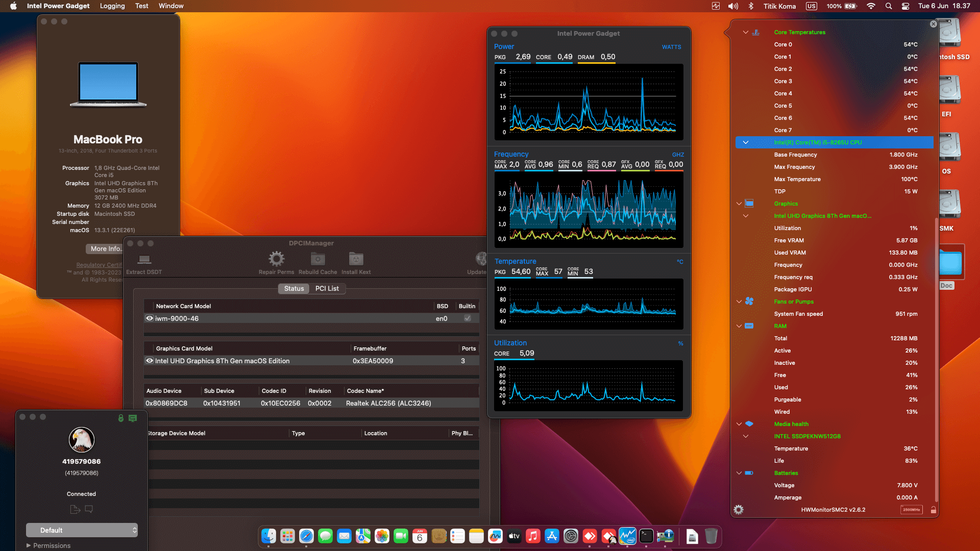Collapse the INTEL SSDPEKNW512G8 sub-group
980x551 pixels.
pyautogui.click(x=746, y=436)
